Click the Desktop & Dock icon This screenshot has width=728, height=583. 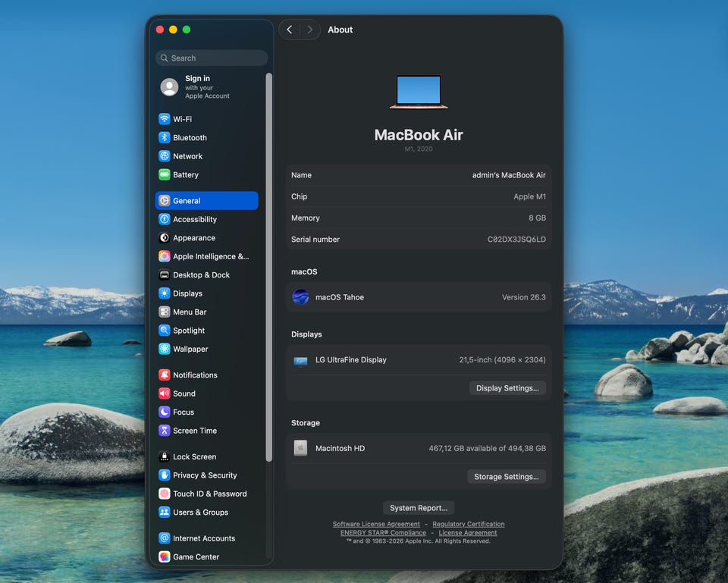(165, 274)
